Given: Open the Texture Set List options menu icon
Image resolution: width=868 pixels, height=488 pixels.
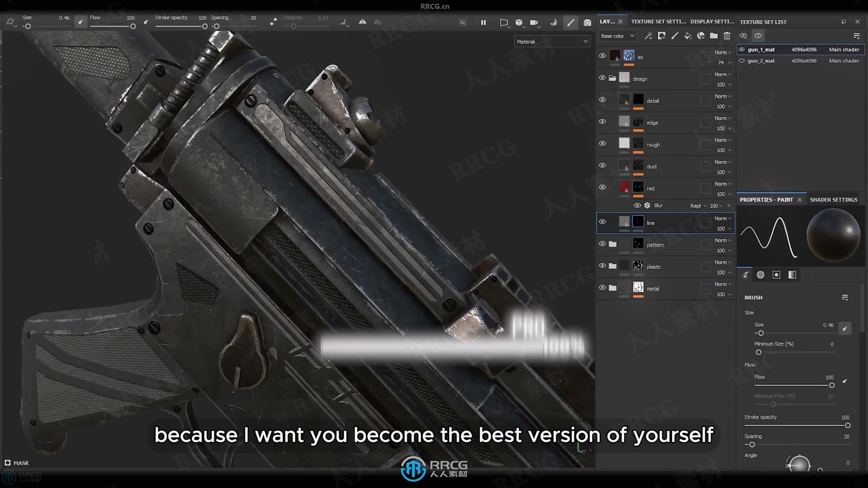Looking at the screenshot, I should (856, 36).
